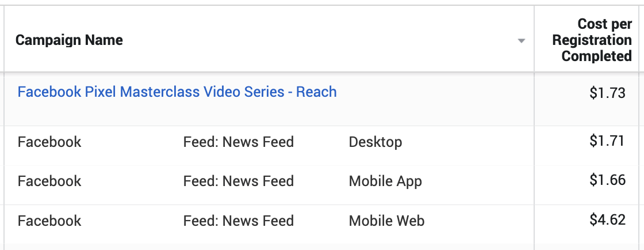Sort by the Campaign Name column header
This screenshot has height=250, width=644.
pos(69,40)
